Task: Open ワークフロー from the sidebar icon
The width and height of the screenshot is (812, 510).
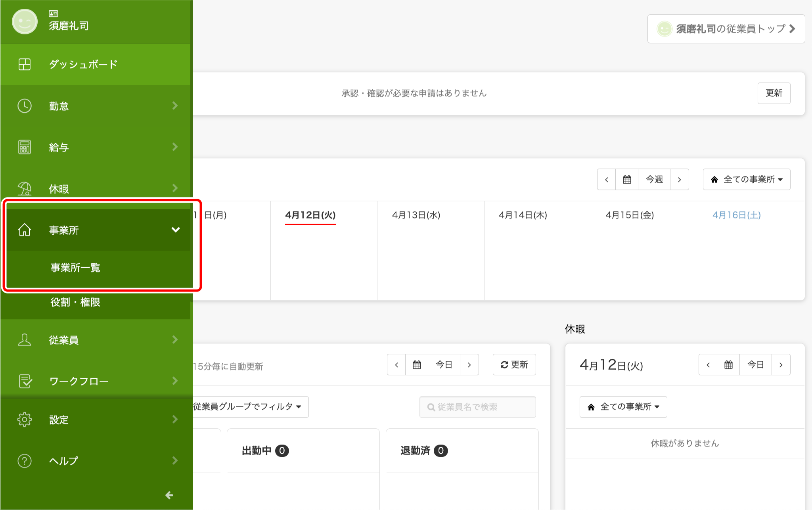Action: click(x=24, y=381)
